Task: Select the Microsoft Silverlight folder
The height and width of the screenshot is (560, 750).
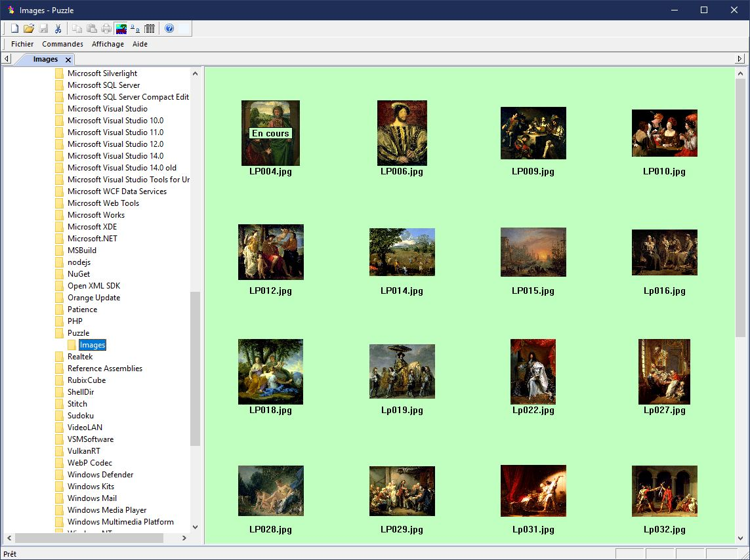Action: (102, 73)
